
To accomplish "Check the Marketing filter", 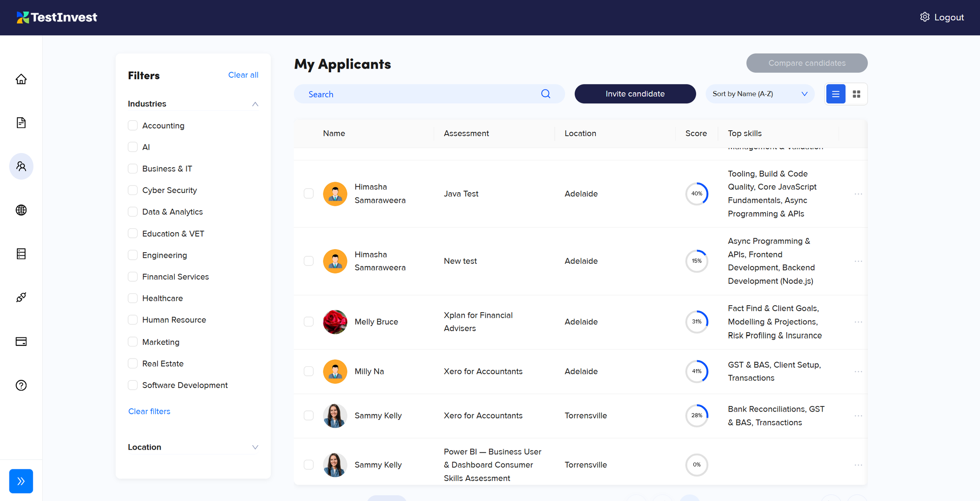I will 133,342.
